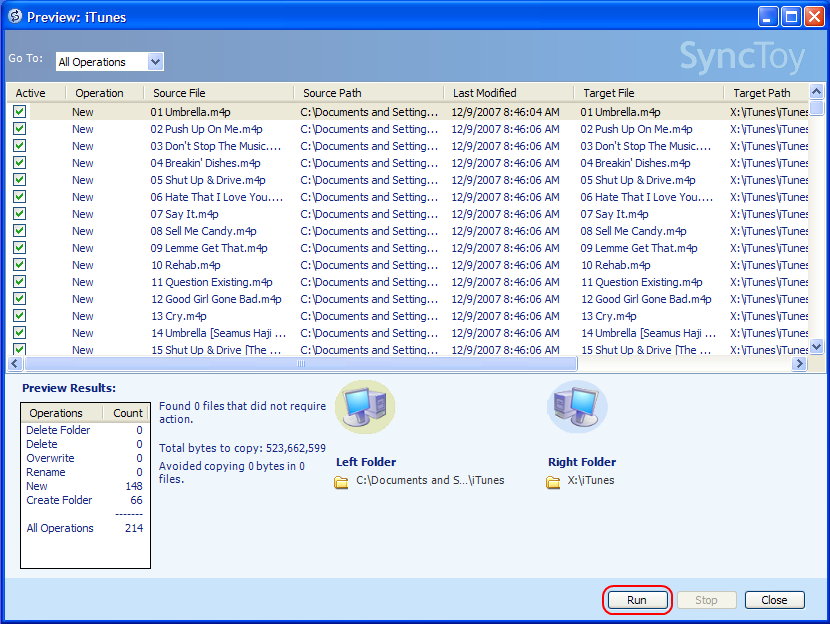Click the folder icon beside X:\iTunes
Image resolution: width=830 pixels, height=624 pixels.
click(x=553, y=482)
